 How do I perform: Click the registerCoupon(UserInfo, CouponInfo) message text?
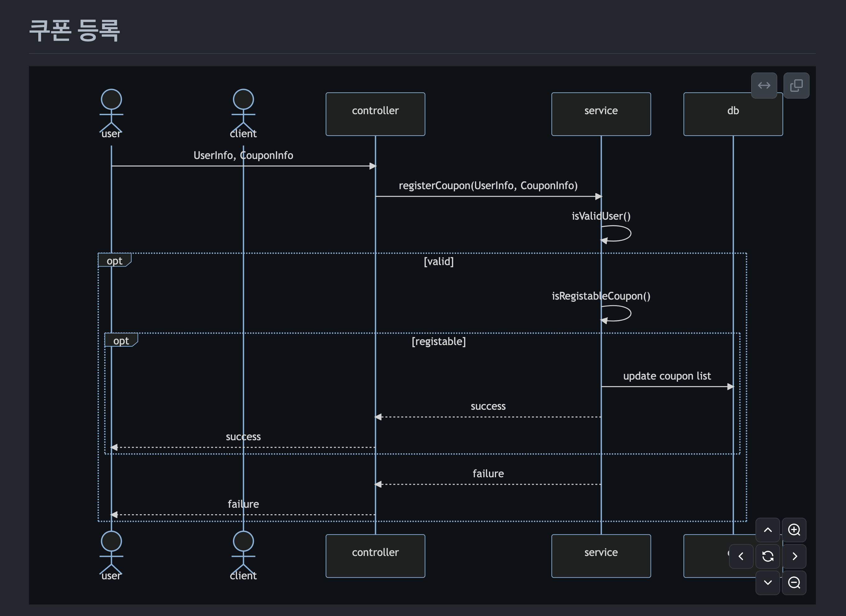tap(488, 185)
